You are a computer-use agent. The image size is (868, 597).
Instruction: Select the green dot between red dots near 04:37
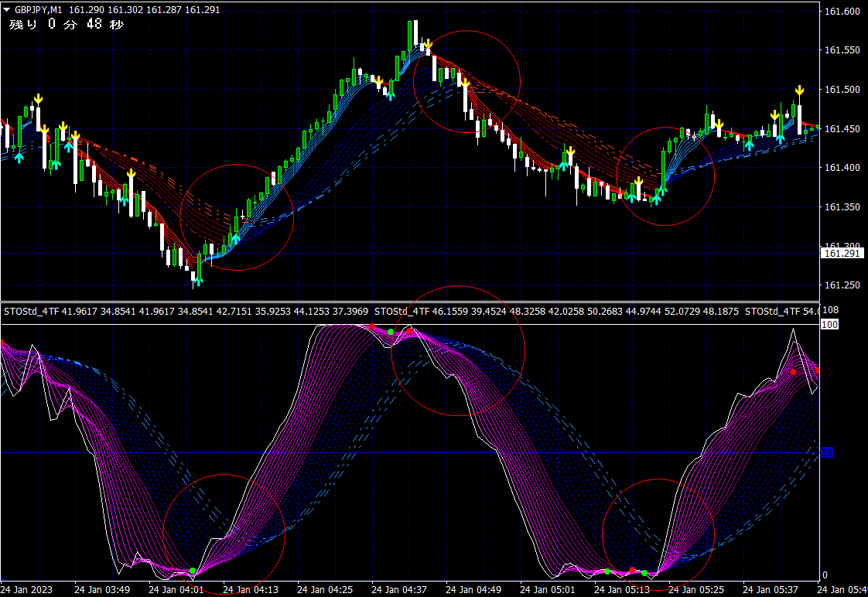pyautogui.click(x=391, y=332)
